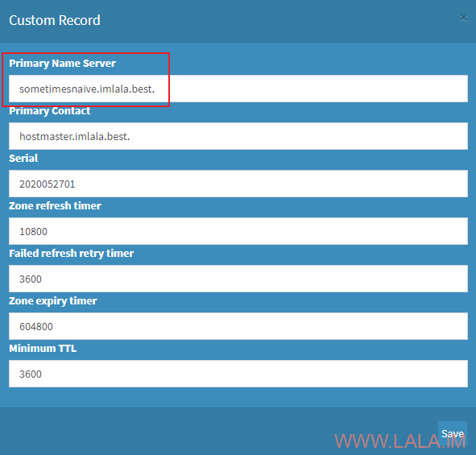Click the Failed refresh retry timer field
476x455 pixels.
click(238, 279)
